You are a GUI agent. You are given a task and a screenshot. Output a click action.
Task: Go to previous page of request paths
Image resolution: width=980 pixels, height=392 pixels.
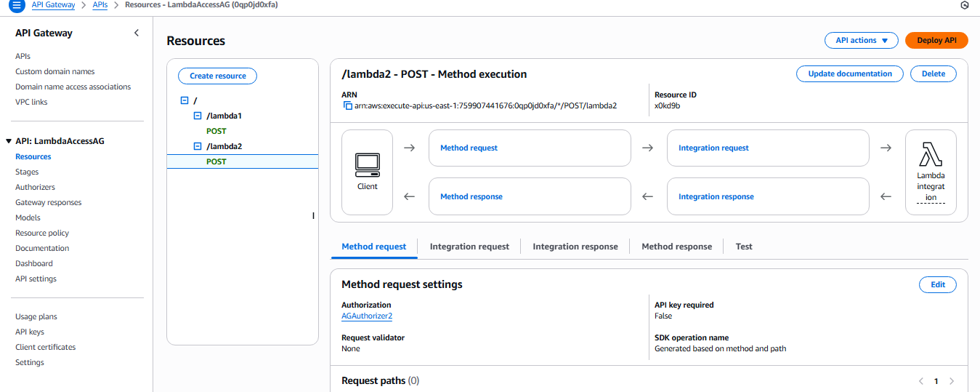921,381
